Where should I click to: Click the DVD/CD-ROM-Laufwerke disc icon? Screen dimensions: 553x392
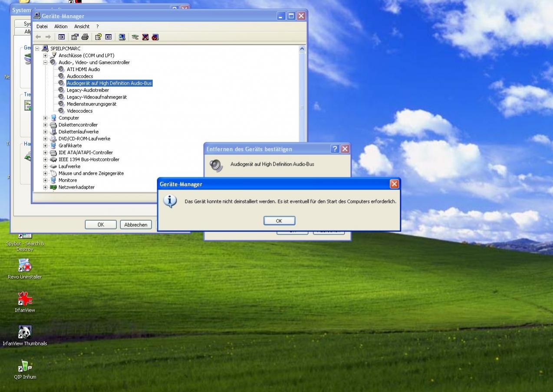point(53,139)
